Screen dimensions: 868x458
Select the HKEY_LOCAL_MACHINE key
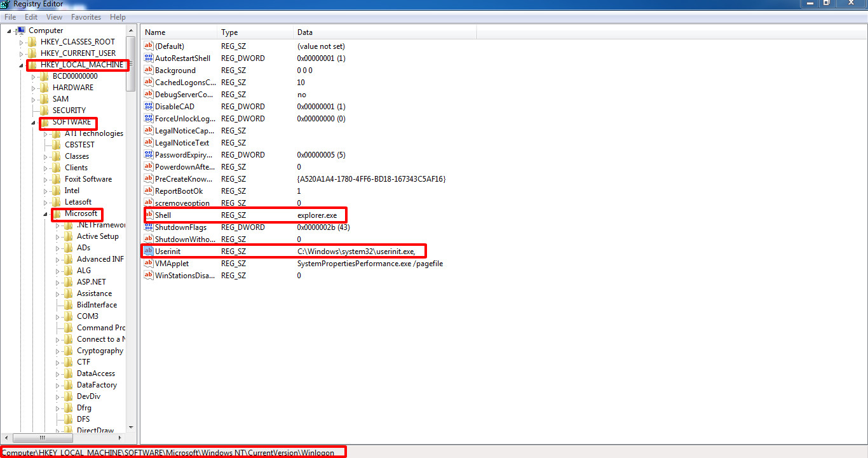[x=82, y=65]
